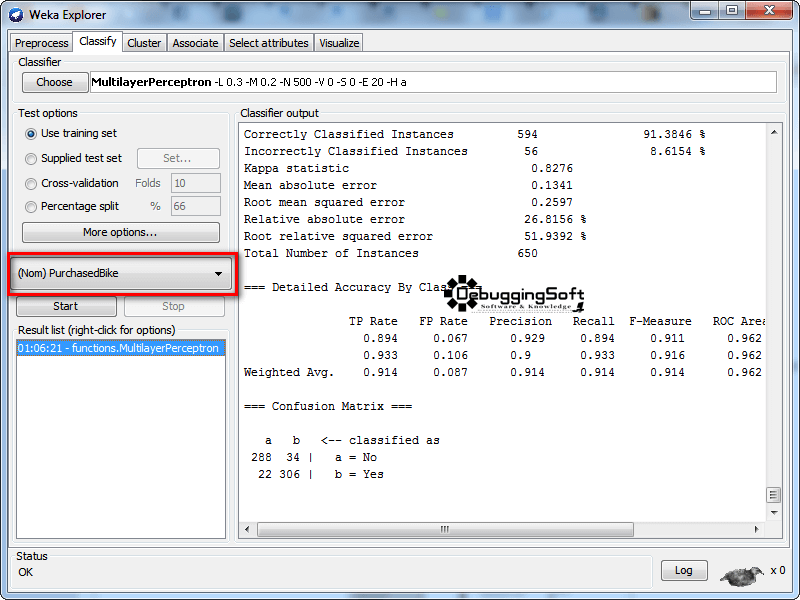The image size is (800, 600).
Task: Open More options... dialog
Action: [121, 233]
